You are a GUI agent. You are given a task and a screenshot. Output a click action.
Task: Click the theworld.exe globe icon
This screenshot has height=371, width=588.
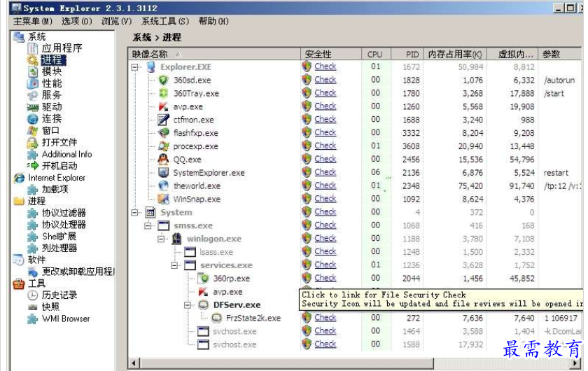coord(163,185)
